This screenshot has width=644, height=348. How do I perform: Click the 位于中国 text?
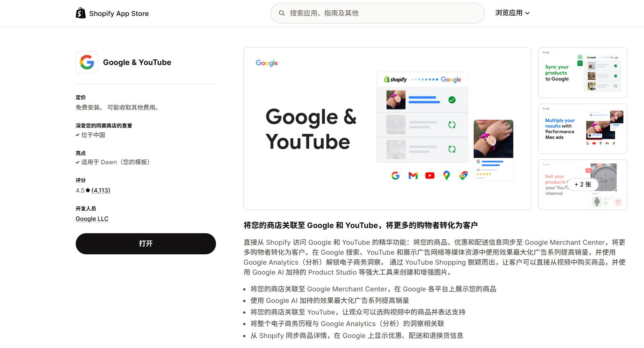click(x=93, y=135)
